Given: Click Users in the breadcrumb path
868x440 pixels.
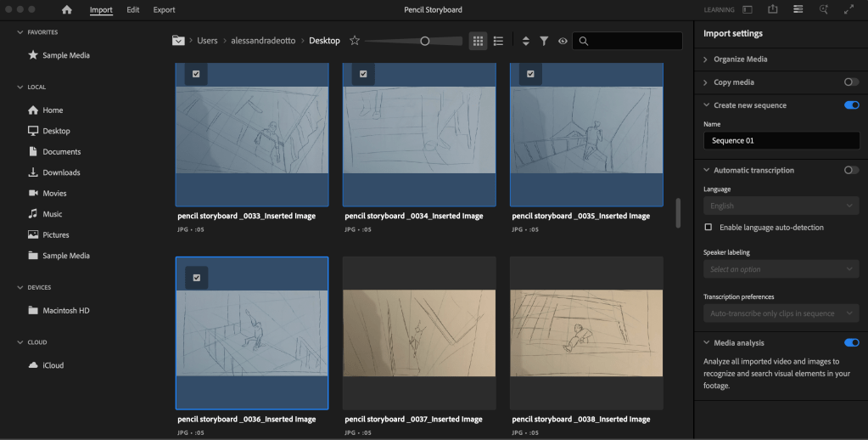Looking at the screenshot, I should pyautogui.click(x=207, y=41).
